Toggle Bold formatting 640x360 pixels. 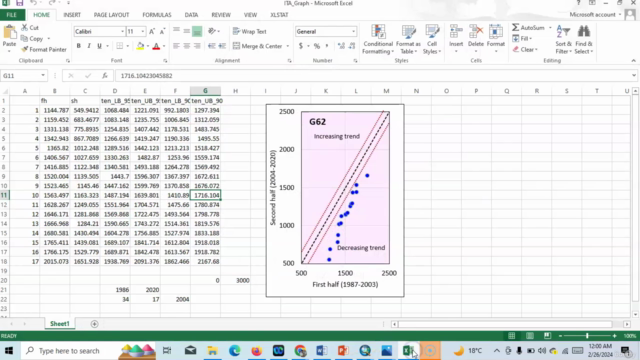[x=78, y=46]
